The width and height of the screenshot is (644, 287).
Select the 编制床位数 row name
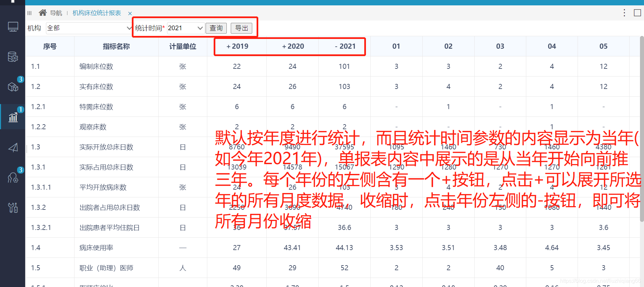click(x=96, y=66)
